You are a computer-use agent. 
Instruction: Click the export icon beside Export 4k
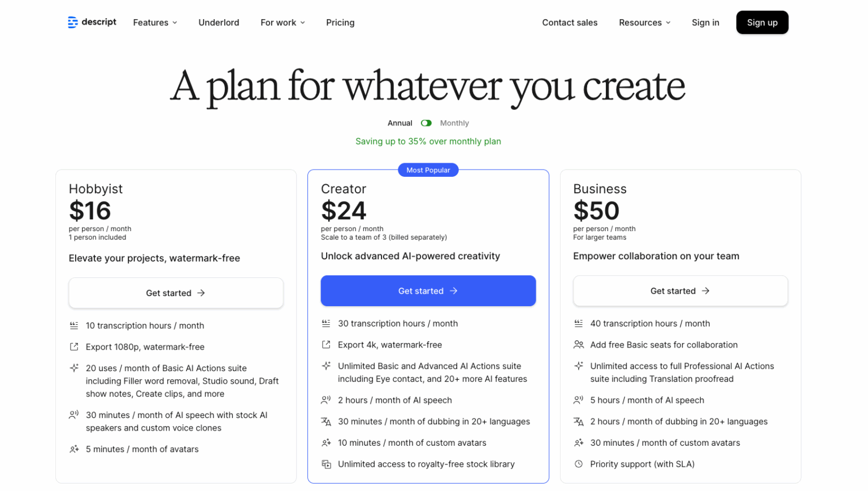326,345
